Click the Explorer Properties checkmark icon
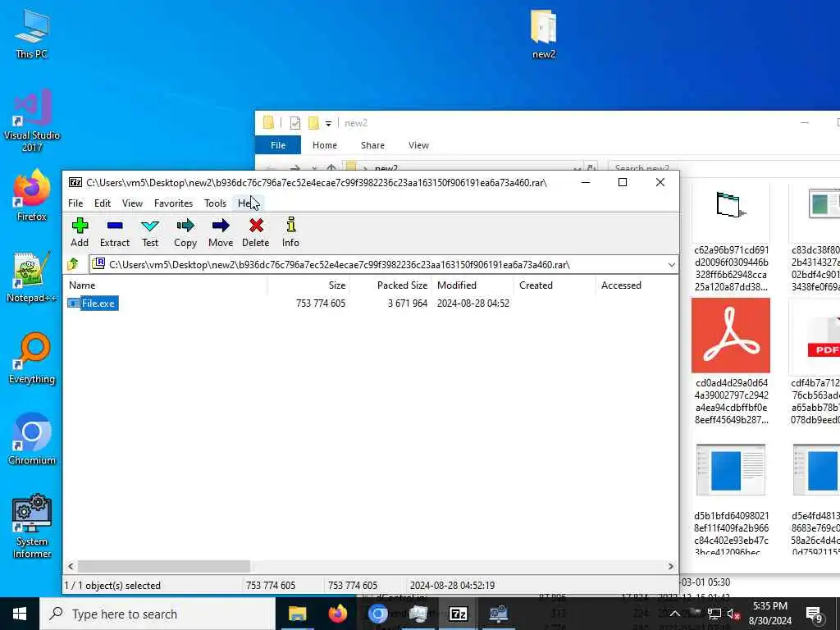 294,123
